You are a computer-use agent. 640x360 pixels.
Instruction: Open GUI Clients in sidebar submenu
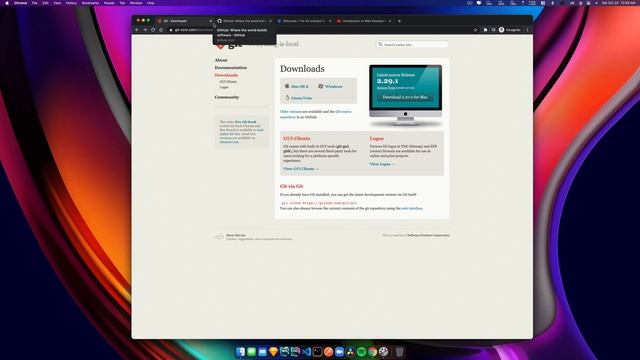click(228, 82)
